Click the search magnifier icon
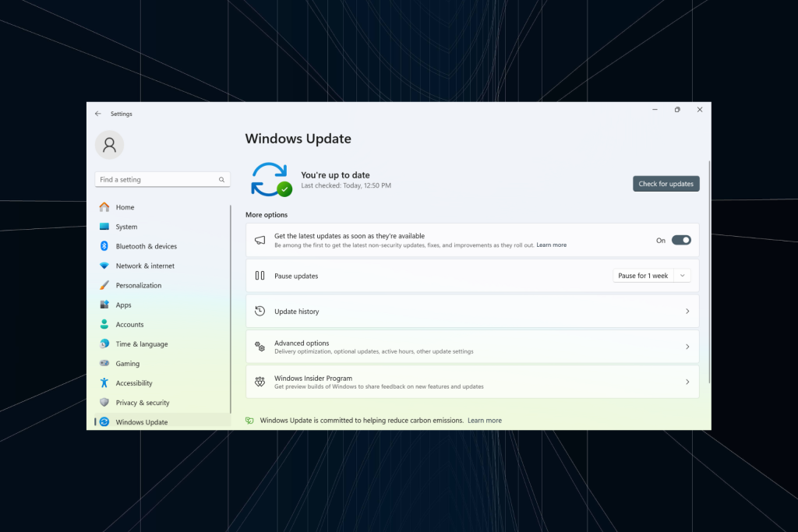Screen dimensions: 798x532 pos(222,179)
